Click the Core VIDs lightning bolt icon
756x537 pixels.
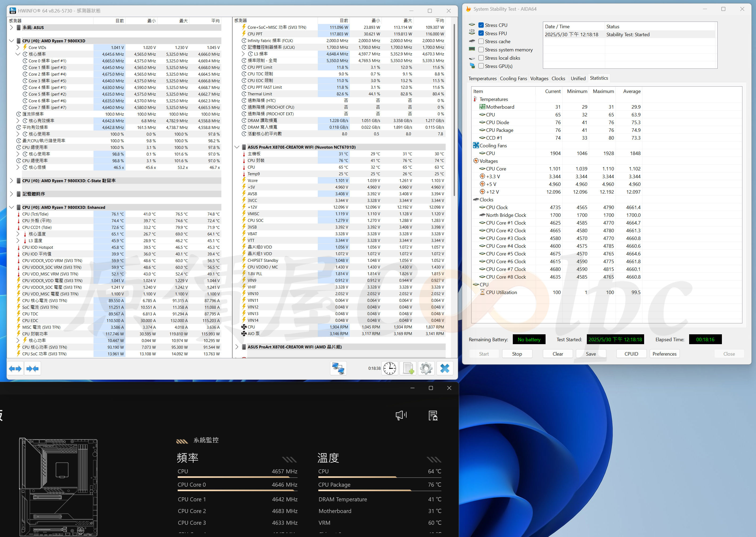[x=25, y=47]
